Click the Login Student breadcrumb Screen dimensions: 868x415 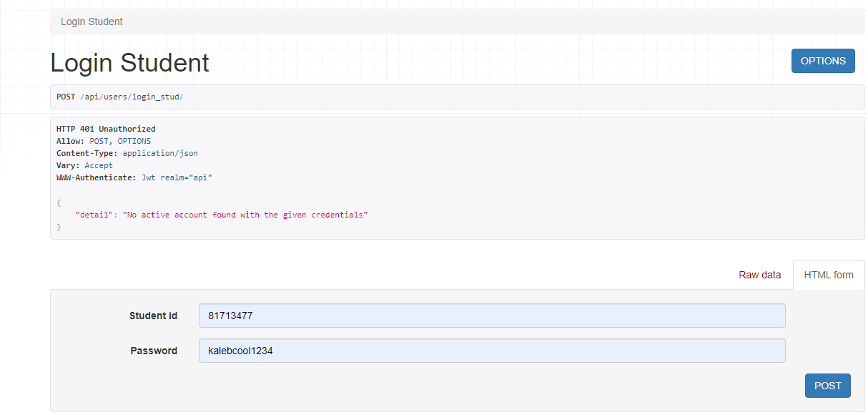tap(92, 22)
